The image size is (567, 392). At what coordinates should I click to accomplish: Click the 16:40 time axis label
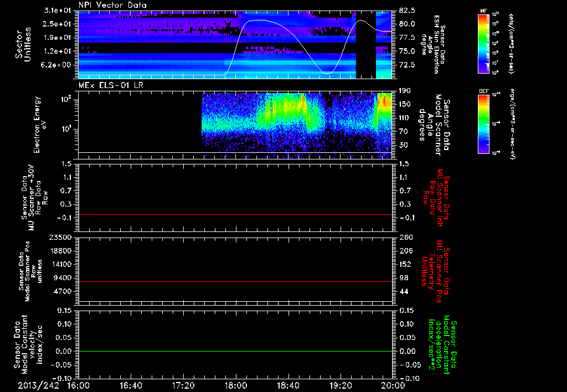[131, 385]
